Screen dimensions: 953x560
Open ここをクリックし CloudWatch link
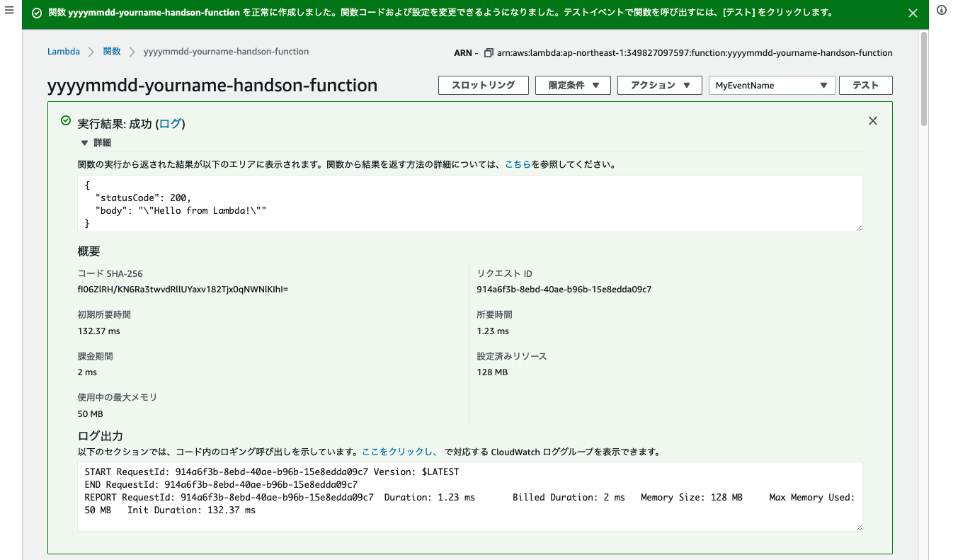pyautogui.click(x=399, y=452)
